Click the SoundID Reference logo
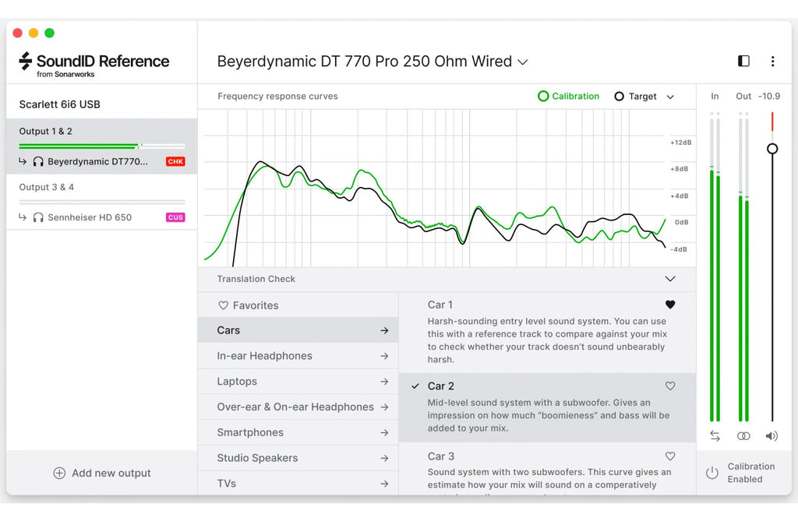 click(94, 65)
